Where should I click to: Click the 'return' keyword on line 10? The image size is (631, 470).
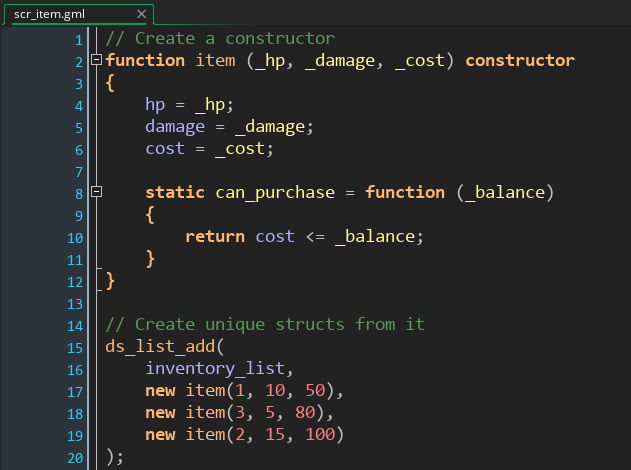(215, 237)
